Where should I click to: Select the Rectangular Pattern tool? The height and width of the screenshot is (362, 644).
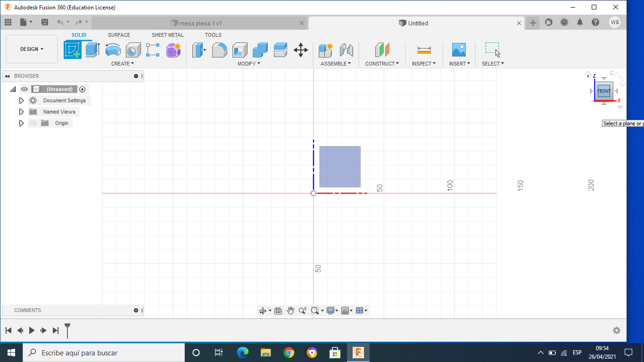[x=153, y=49]
